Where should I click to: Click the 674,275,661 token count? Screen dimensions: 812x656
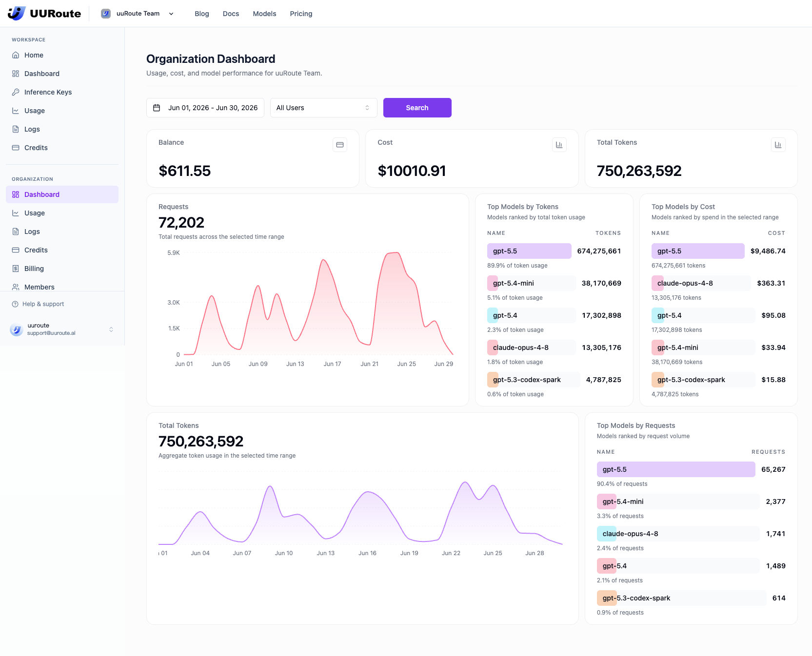(x=599, y=251)
